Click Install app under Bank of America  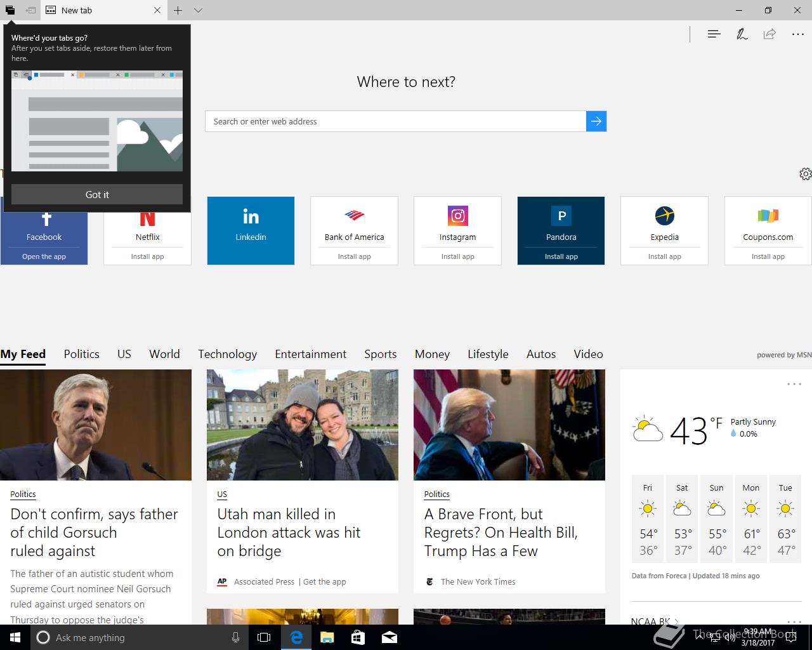pyautogui.click(x=354, y=256)
